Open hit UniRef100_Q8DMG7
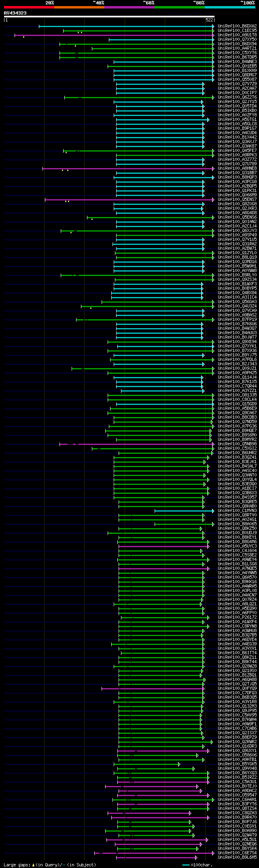259x868 pixels. tap(237, 75)
